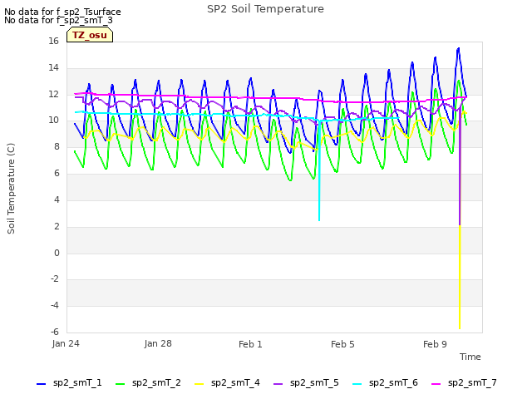Click the blue sp2_smT_1 legend swatch
Image resolution: width=532 pixels, height=399 pixels.
41,384
